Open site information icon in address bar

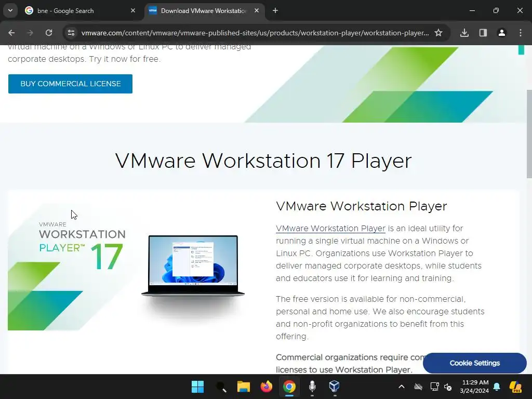[x=71, y=33]
